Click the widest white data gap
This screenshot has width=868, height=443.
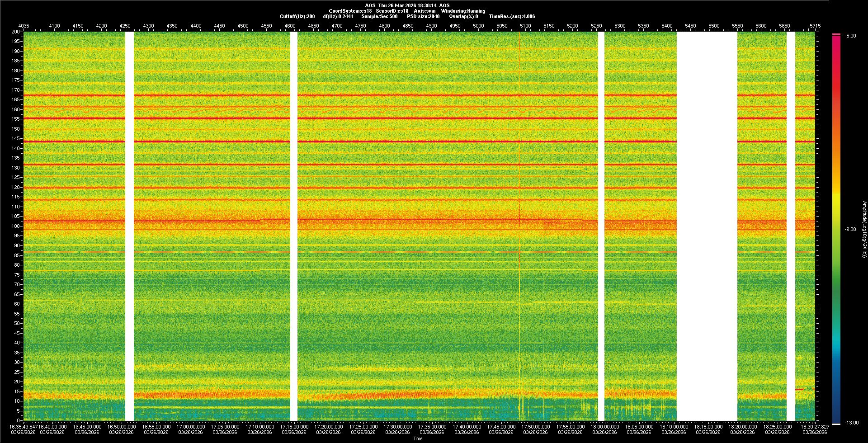coord(707,226)
